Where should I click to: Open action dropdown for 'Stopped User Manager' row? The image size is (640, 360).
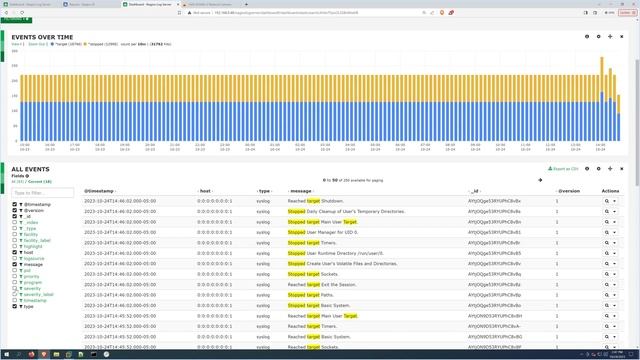614,233
